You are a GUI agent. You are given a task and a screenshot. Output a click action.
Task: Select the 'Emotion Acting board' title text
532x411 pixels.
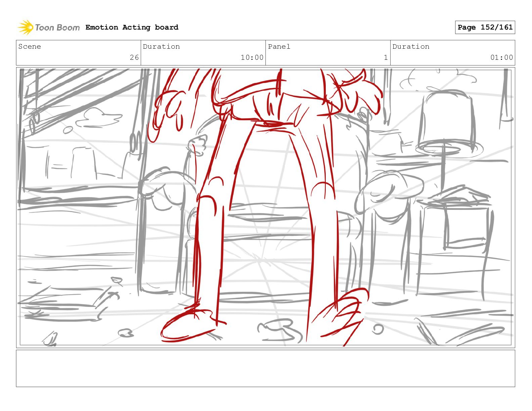point(132,27)
